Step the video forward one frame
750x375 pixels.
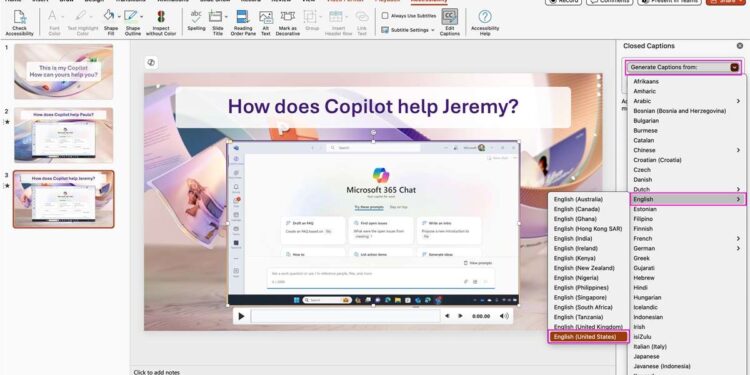(460, 316)
